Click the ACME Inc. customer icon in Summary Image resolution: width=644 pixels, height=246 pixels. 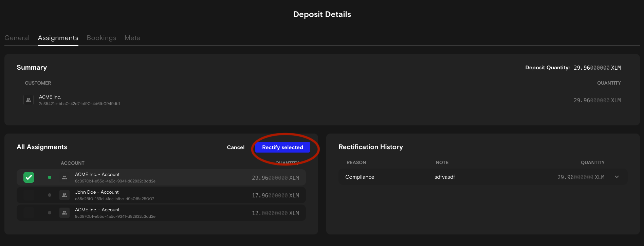click(29, 100)
